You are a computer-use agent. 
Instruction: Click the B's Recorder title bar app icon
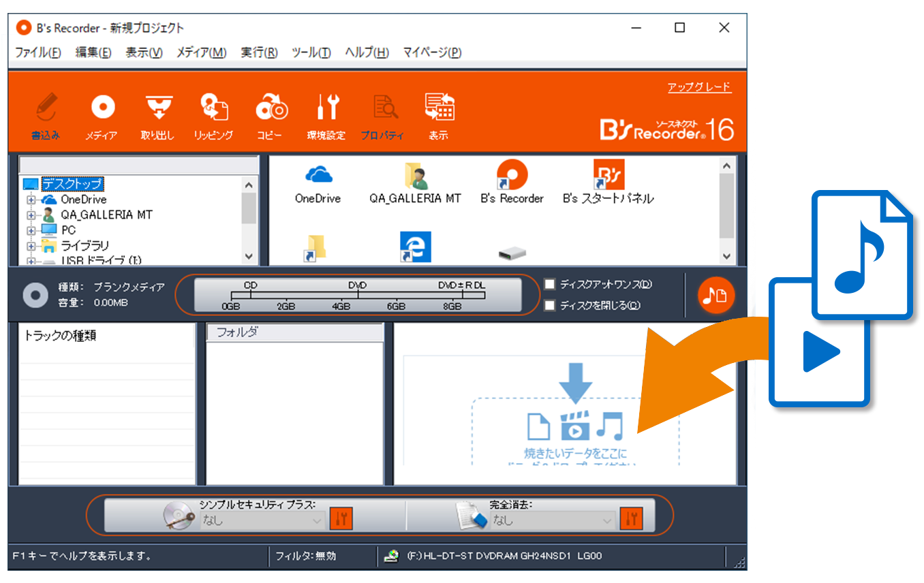coord(24,28)
